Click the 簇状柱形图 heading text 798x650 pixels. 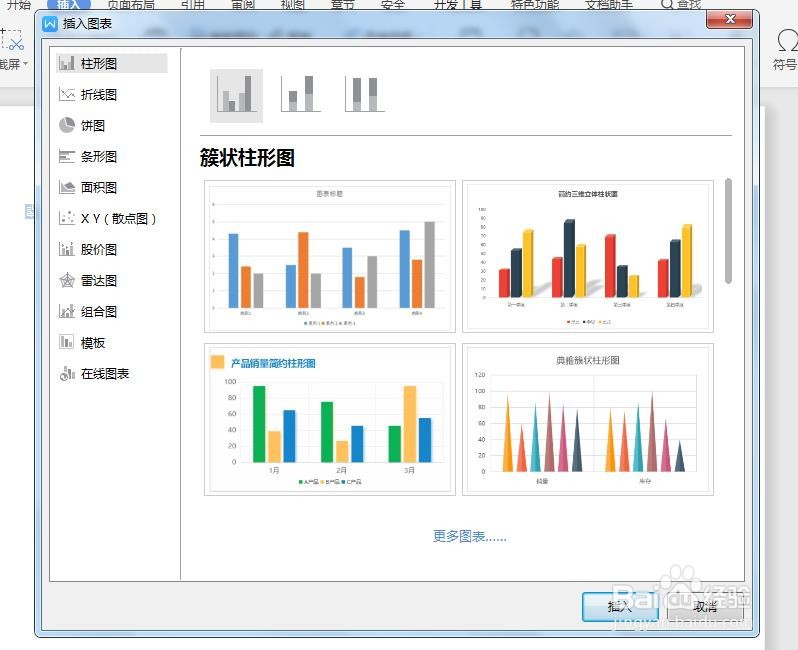(x=247, y=158)
